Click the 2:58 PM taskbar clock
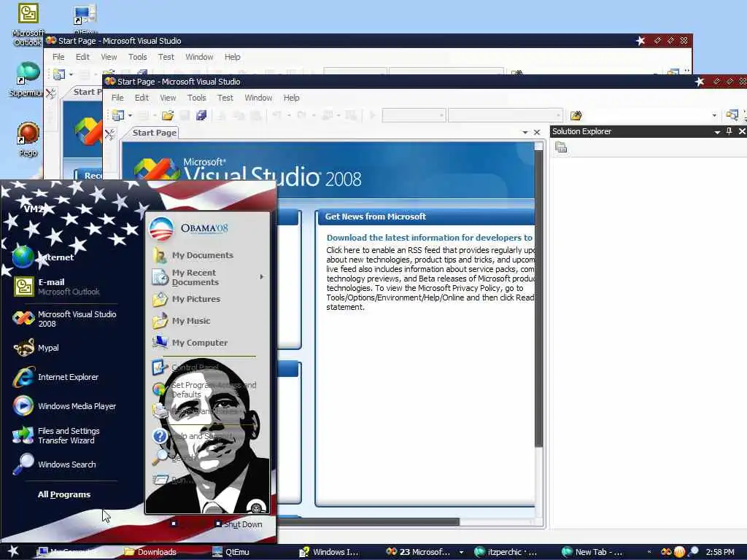 [x=719, y=552]
